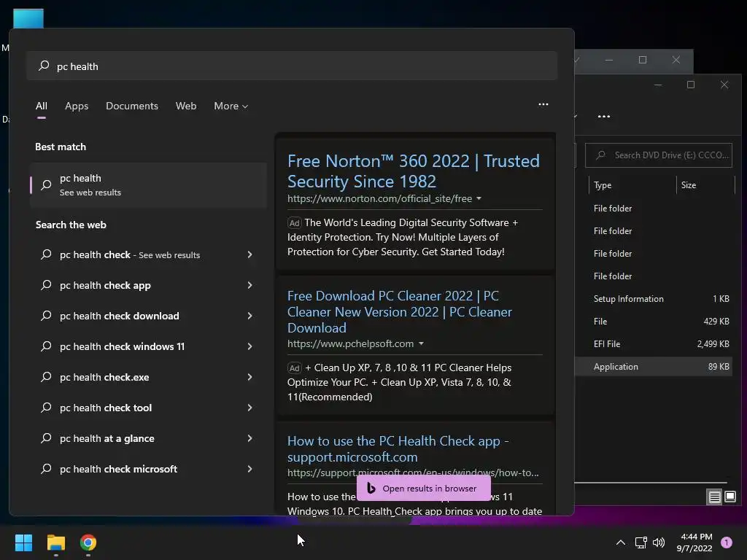Screen dimensions: 747x560
Task: Expand arrow for 'pc health check tool'
Action: [x=249, y=408]
